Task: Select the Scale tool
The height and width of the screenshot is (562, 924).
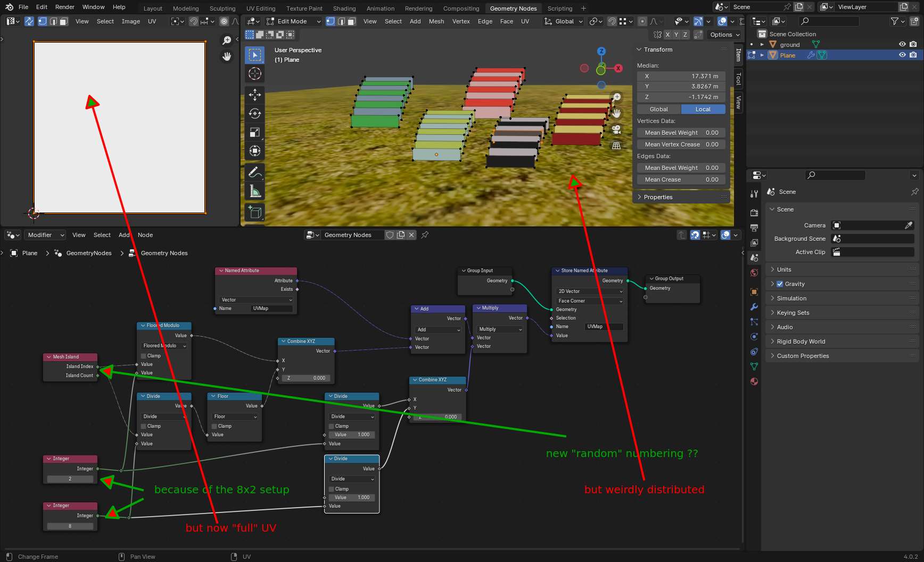Action: pos(255,132)
